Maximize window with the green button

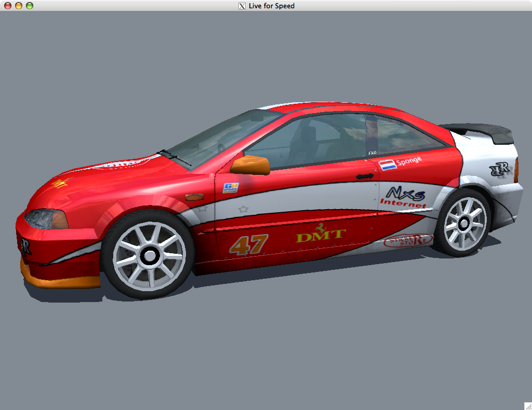coord(30,6)
